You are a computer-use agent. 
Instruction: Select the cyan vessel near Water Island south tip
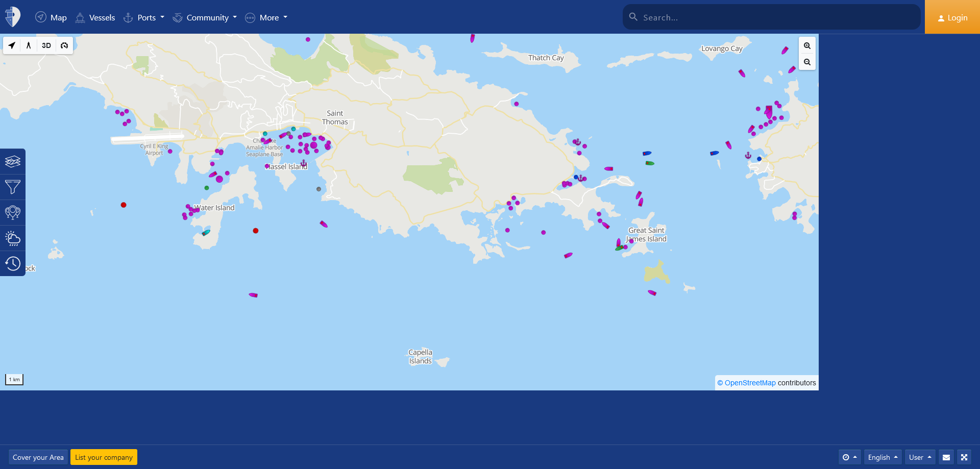click(206, 233)
